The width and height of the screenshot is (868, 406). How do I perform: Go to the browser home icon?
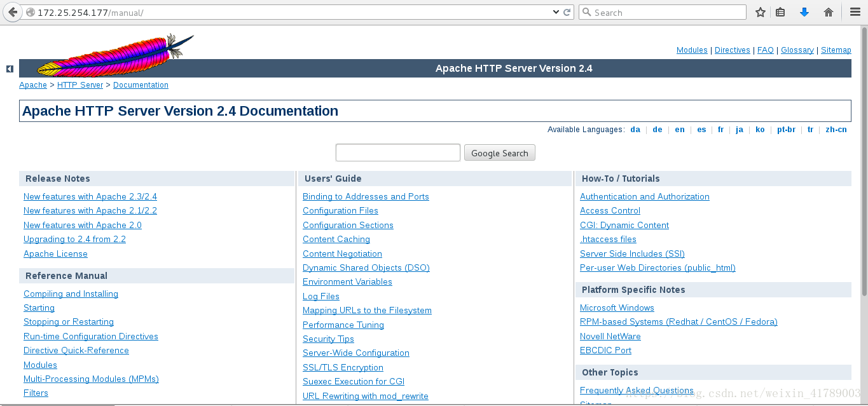click(x=829, y=12)
